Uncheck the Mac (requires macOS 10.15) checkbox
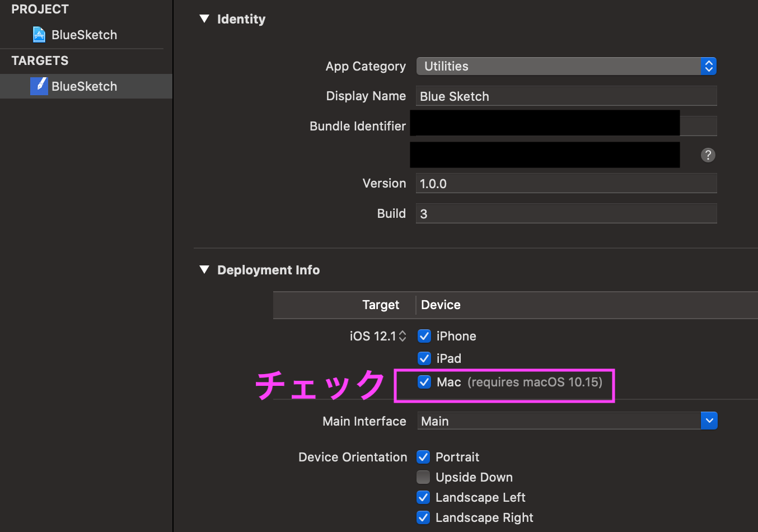This screenshot has width=758, height=532. 424,382
